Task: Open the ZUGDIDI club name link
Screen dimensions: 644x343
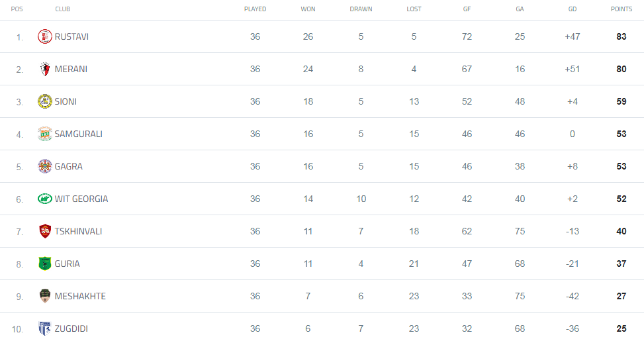Action: tap(71, 328)
